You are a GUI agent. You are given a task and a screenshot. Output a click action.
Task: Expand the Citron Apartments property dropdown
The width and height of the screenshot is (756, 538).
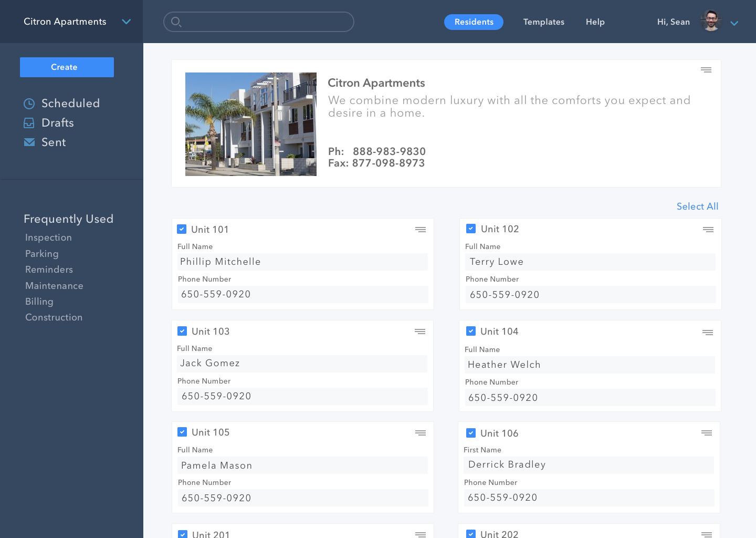tap(126, 22)
